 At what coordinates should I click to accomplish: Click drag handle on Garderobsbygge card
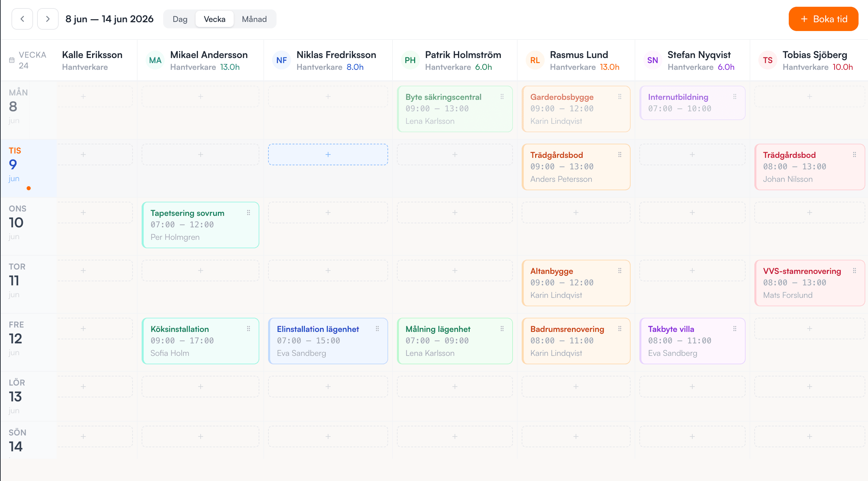(620, 96)
